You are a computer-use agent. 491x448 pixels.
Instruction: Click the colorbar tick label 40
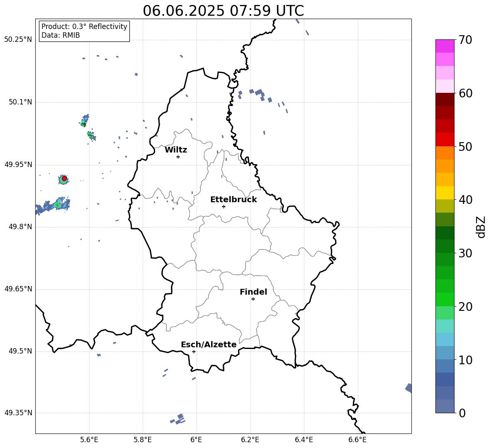[465, 200]
